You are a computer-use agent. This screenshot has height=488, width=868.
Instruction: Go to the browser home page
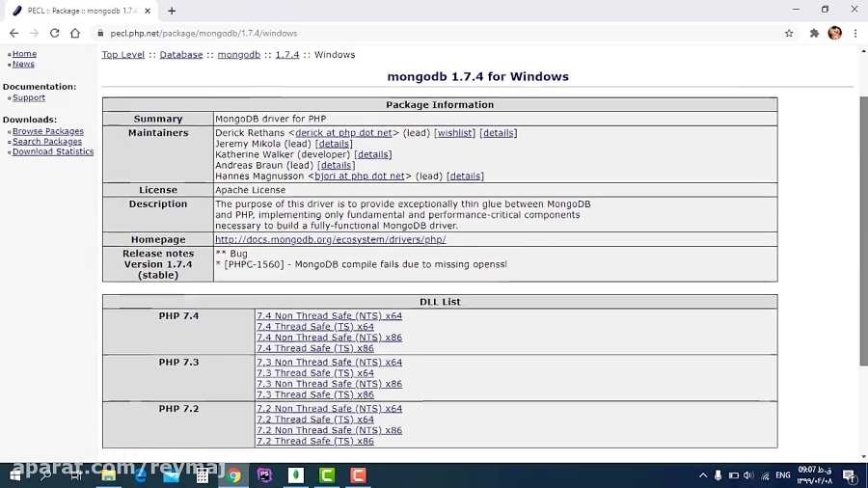75,33
